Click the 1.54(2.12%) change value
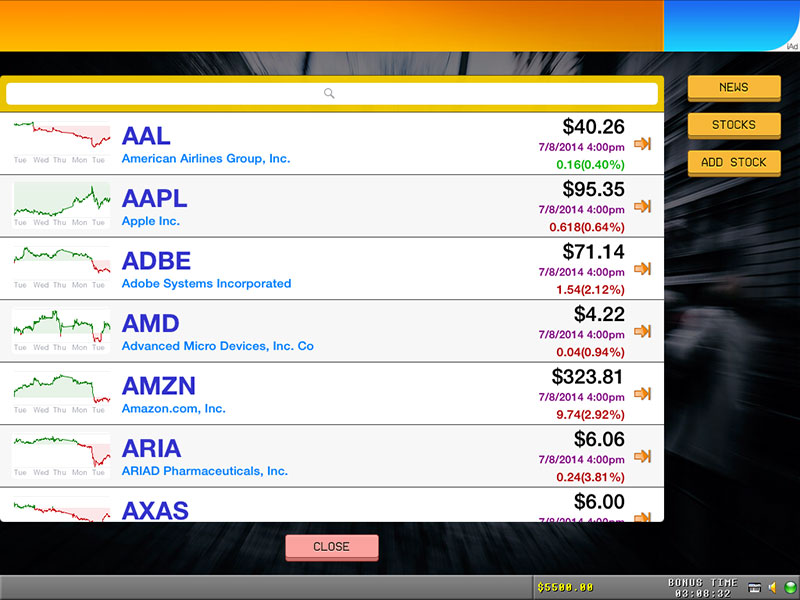This screenshot has width=800, height=600. pyautogui.click(x=590, y=290)
